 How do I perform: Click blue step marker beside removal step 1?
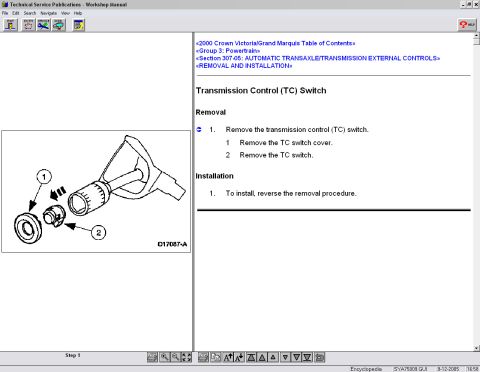tap(199, 129)
